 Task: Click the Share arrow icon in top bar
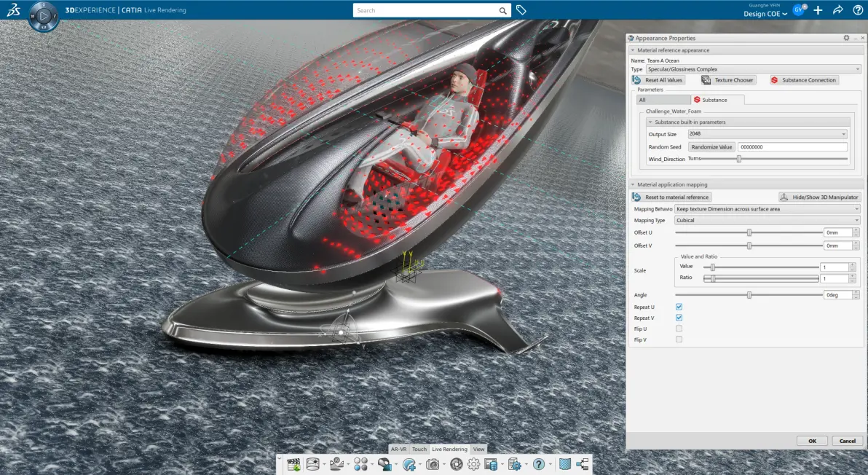tap(837, 10)
